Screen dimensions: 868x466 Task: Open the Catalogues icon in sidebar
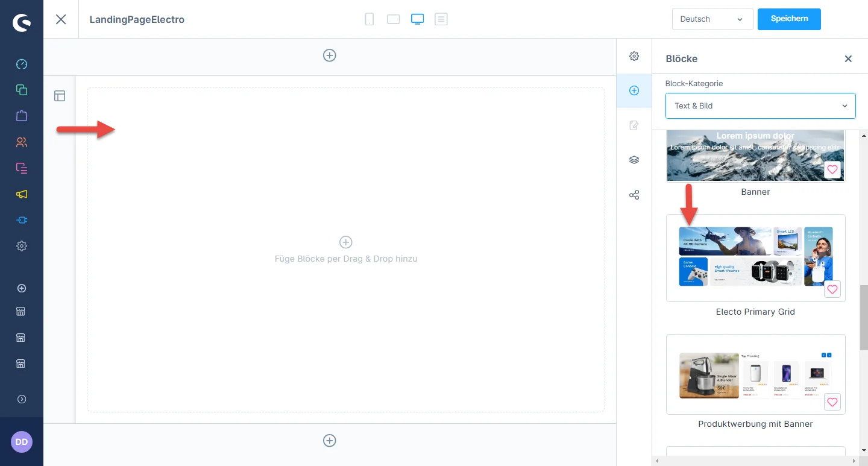coord(22,90)
